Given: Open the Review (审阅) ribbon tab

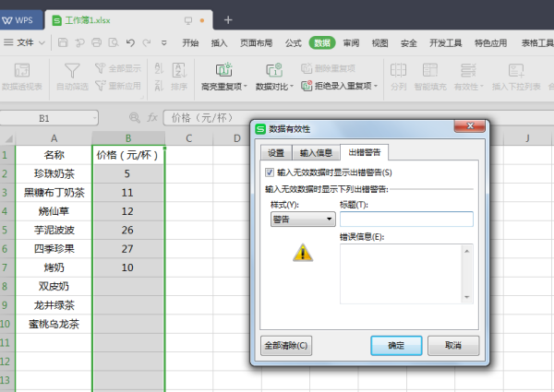Looking at the screenshot, I should [351, 43].
